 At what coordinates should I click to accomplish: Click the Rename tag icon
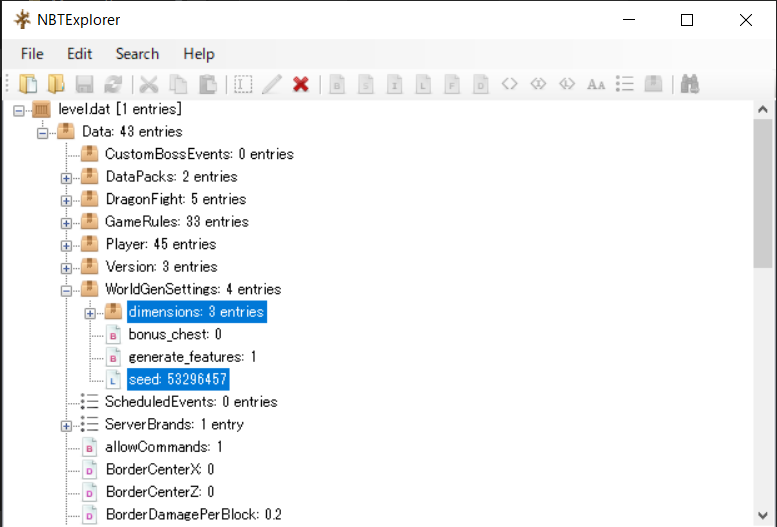243,84
